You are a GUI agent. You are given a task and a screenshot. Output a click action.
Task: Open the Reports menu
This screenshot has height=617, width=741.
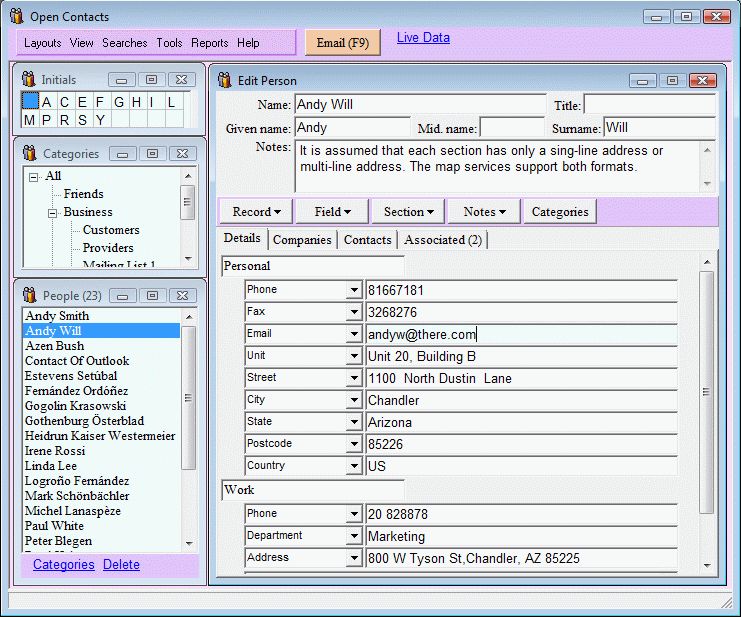coord(209,43)
